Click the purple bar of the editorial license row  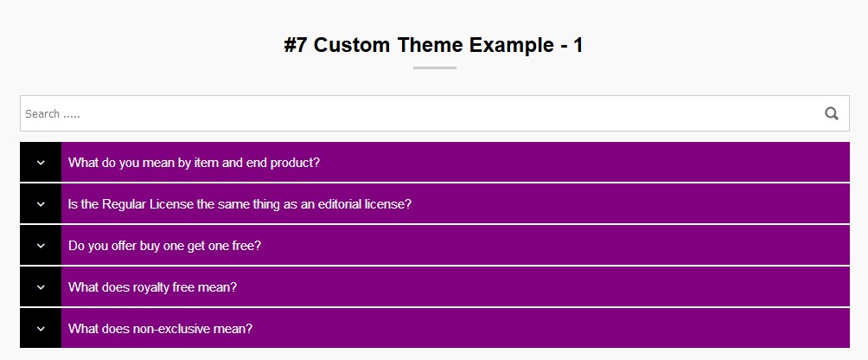click(622, 204)
